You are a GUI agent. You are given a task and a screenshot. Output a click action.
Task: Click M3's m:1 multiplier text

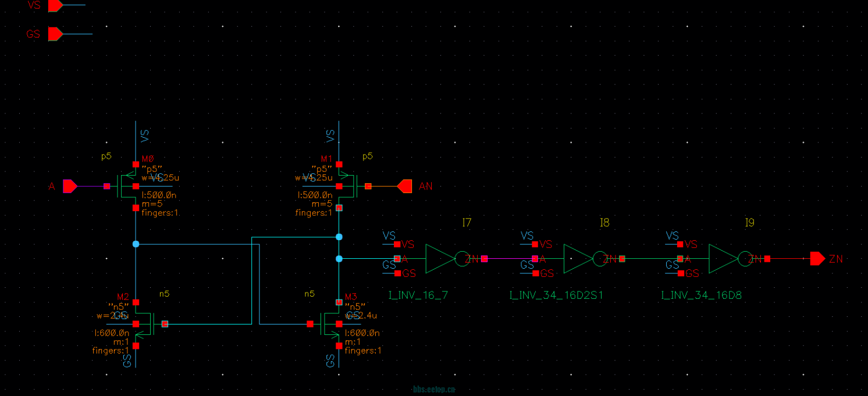[353, 342]
